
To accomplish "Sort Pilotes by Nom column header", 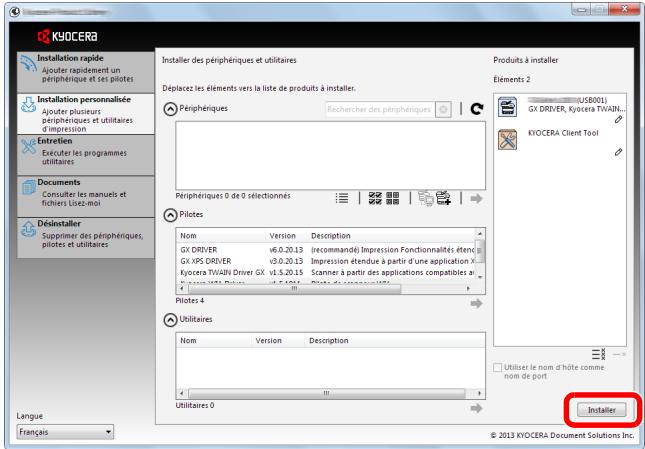I will [x=221, y=236].
